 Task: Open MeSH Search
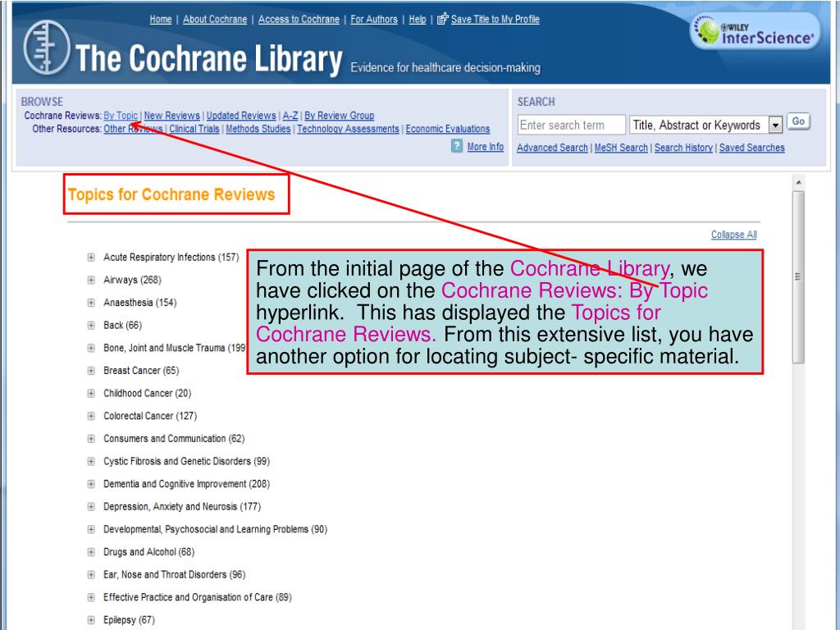[x=621, y=148]
